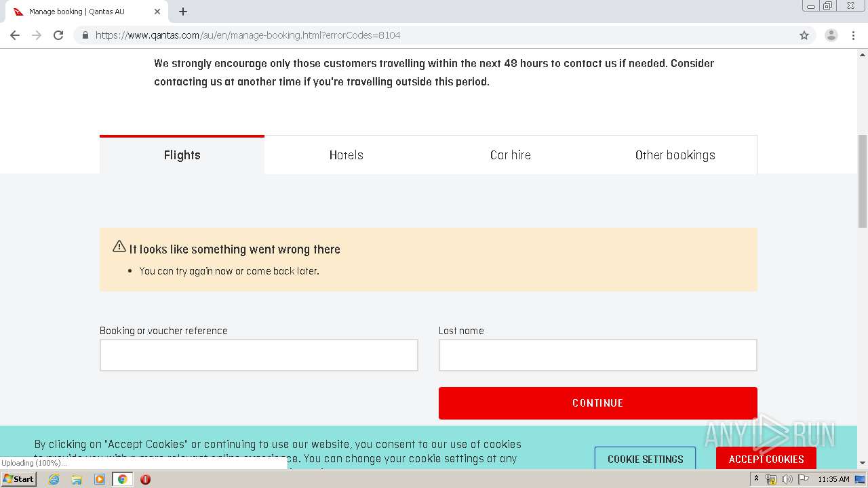Open the media player taskbar icon
868x488 pixels.
(x=100, y=479)
